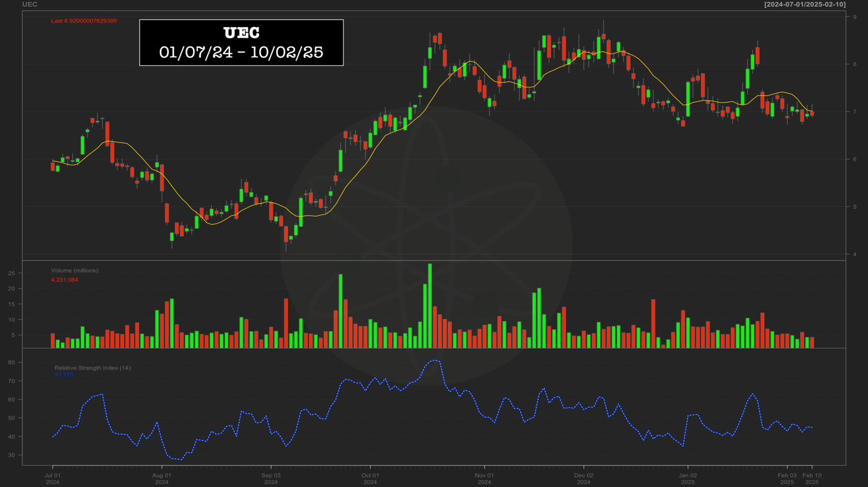Click the red Last 6.92000007629395 price readout

[84, 21]
